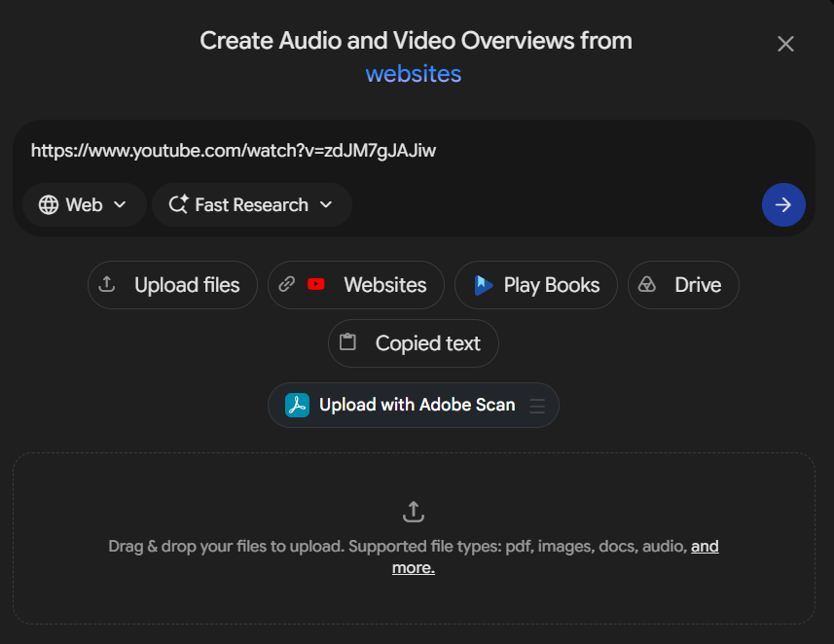Click the Adobe Acrobat logo icon

pyautogui.click(x=298, y=406)
